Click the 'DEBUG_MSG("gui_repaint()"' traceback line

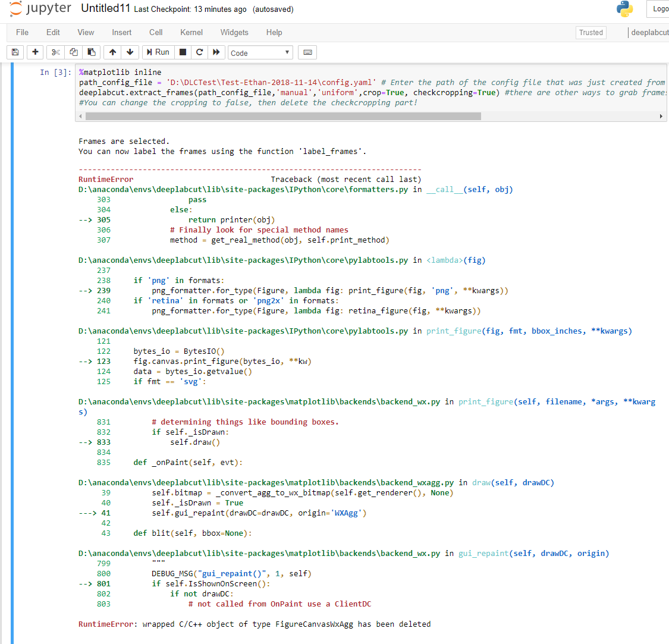coord(231,574)
